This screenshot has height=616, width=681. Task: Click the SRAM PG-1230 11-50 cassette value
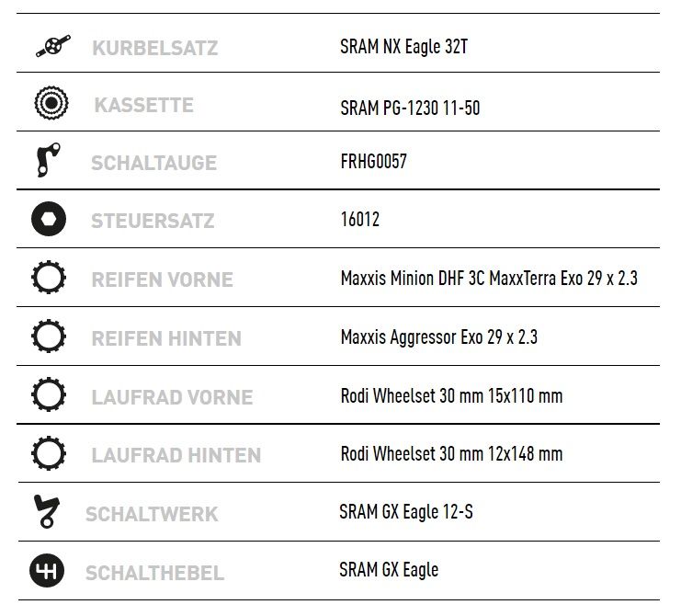pos(410,108)
